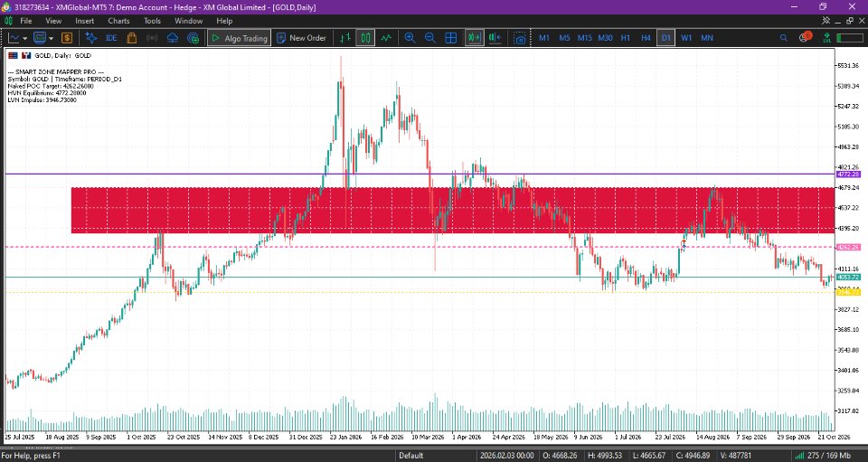Expand the line chart tool dropdown arrow
The height and width of the screenshot is (462, 868).
(x=25, y=38)
